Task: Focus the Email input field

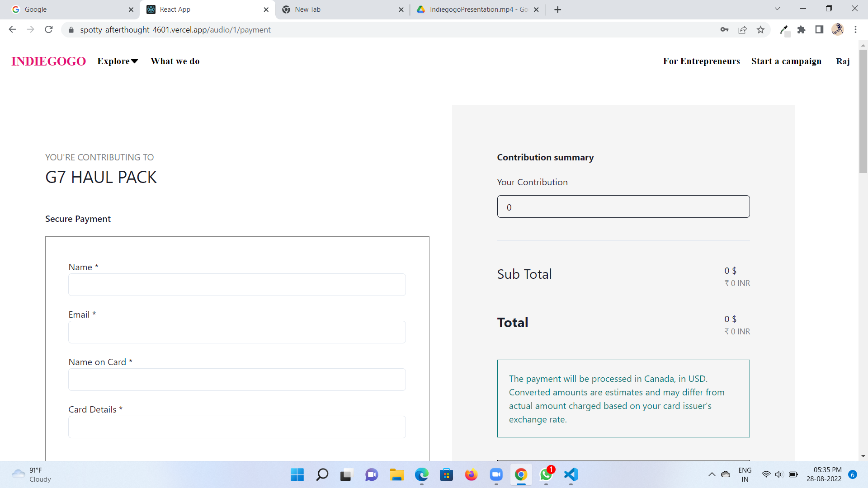Action: tap(237, 332)
